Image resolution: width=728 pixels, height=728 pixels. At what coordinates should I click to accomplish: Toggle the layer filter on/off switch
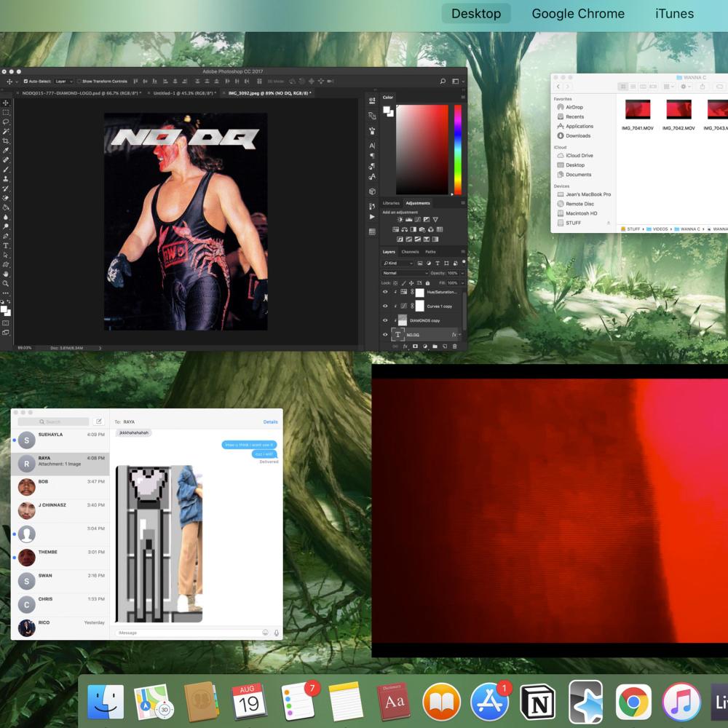click(463, 262)
